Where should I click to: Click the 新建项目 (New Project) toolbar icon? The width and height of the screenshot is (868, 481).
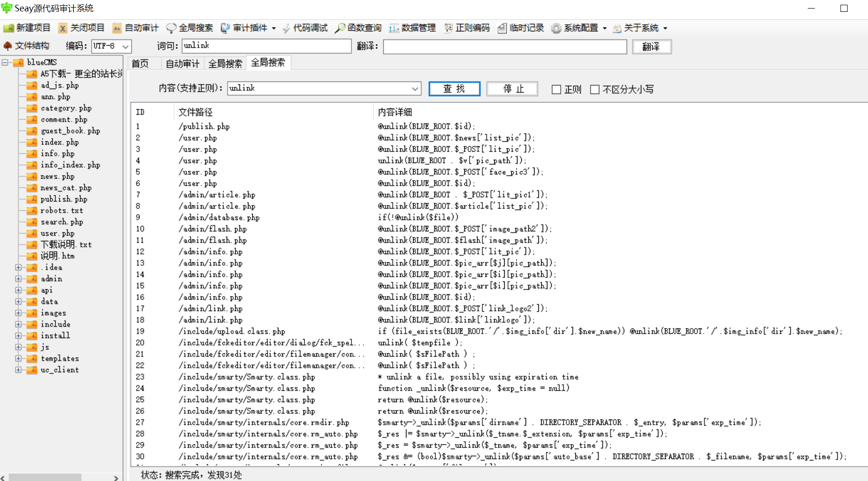coord(9,28)
